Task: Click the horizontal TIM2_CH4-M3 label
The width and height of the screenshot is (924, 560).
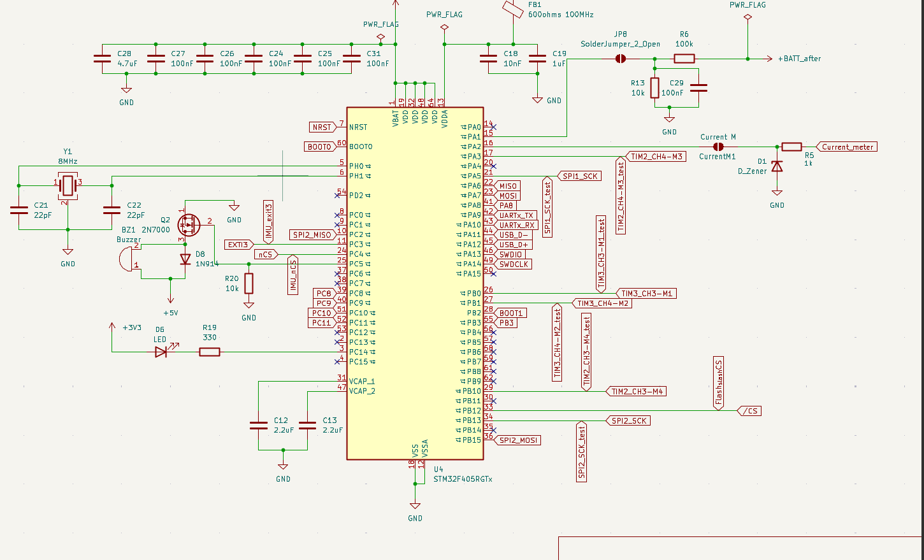Action: [x=655, y=157]
